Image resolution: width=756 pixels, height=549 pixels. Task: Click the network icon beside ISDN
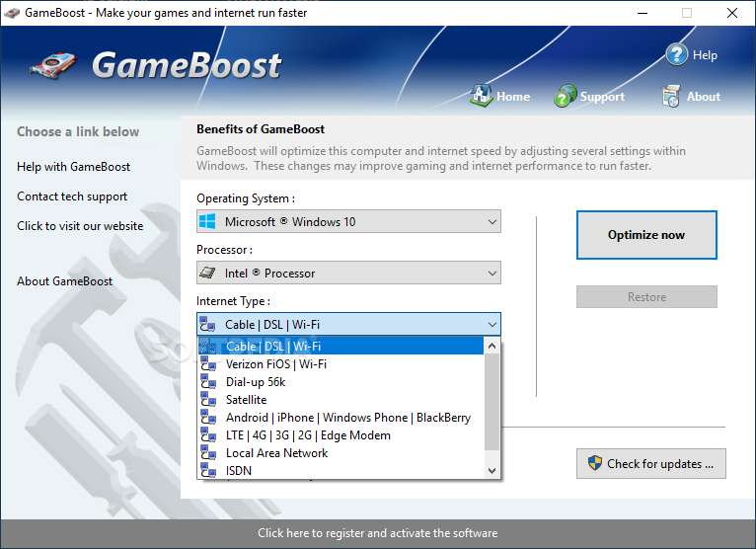click(208, 470)
